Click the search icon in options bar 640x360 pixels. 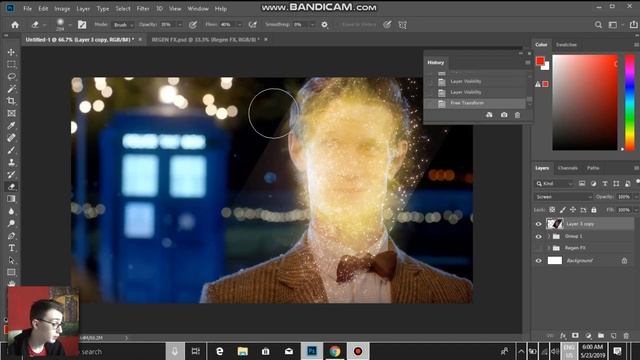(x=598, y=25)
